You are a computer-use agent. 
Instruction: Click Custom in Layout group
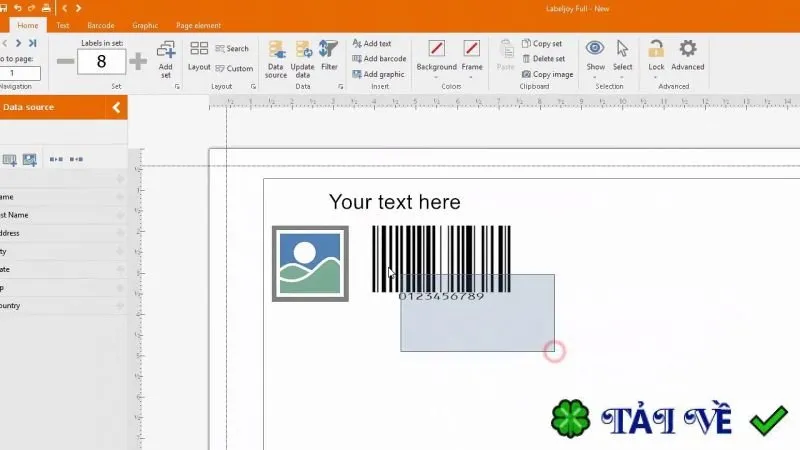[x=234, y=68]
